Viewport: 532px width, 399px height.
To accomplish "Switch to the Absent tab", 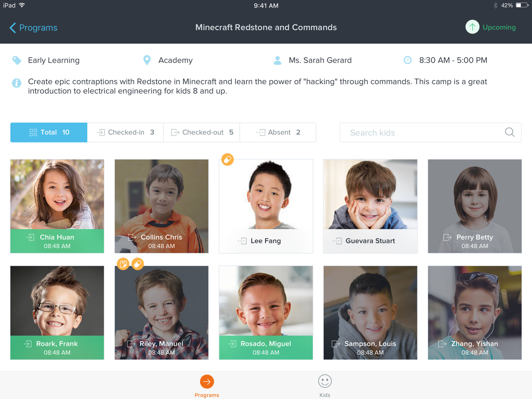I will click(278, 132).
